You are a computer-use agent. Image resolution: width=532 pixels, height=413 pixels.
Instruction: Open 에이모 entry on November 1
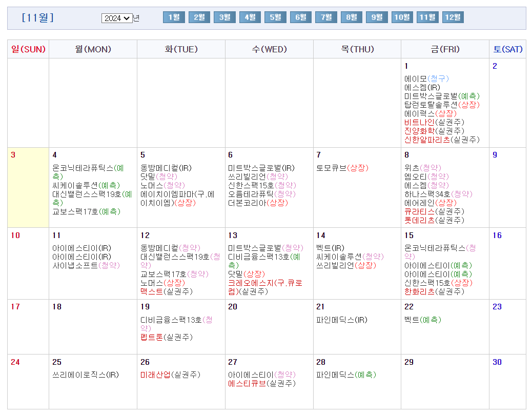(x=426, y=79)
